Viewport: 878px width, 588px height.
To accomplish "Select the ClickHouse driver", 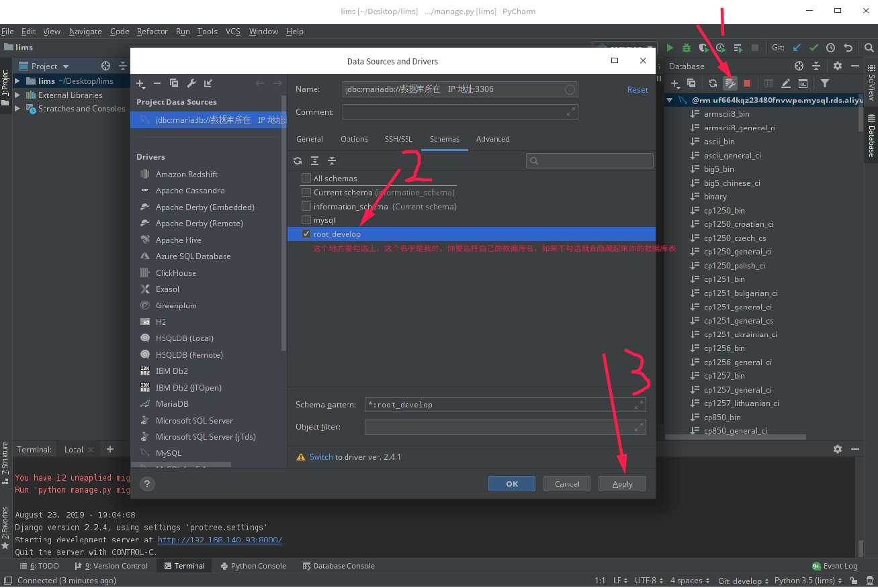I will 176,273.
